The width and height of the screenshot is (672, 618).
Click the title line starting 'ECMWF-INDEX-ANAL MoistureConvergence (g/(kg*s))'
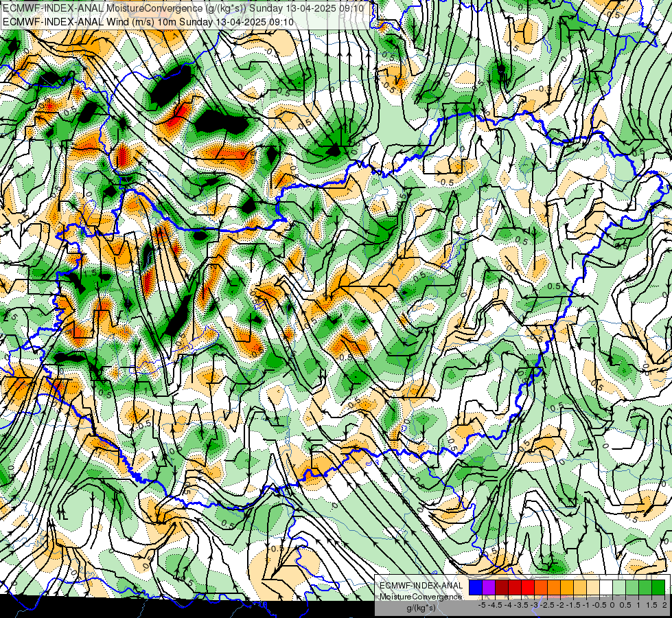tap(183, 8)
